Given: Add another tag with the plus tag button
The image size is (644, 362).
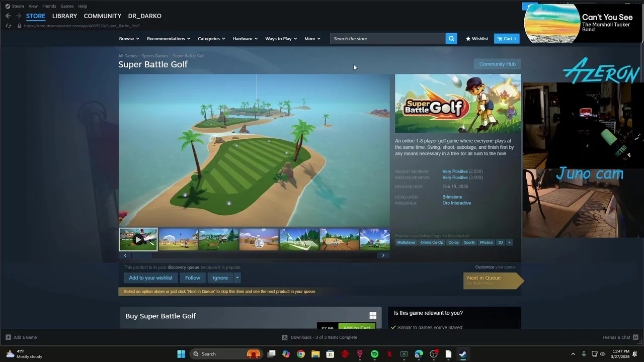Looking at the screenshot, I should pyautogui.click(x=509, y=242).
